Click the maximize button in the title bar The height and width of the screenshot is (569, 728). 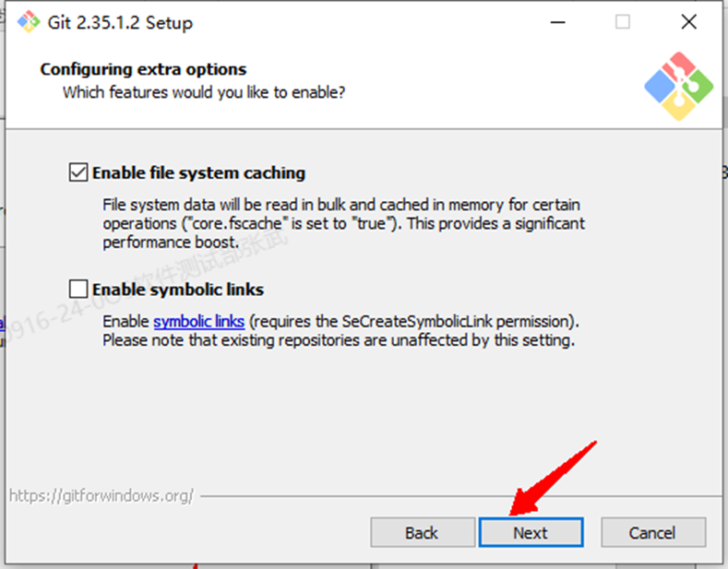623,22
